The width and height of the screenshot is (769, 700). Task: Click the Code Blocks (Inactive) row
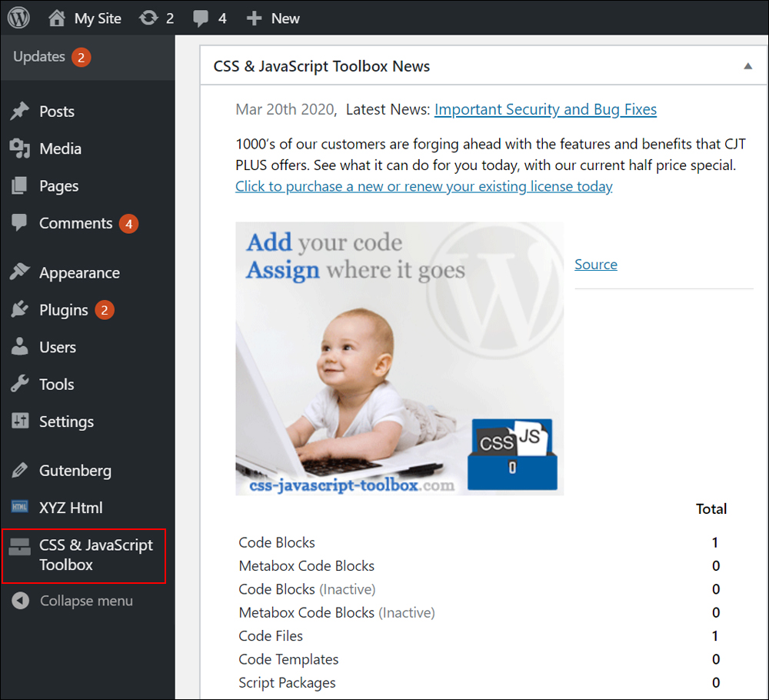click(x=307, y=589)
